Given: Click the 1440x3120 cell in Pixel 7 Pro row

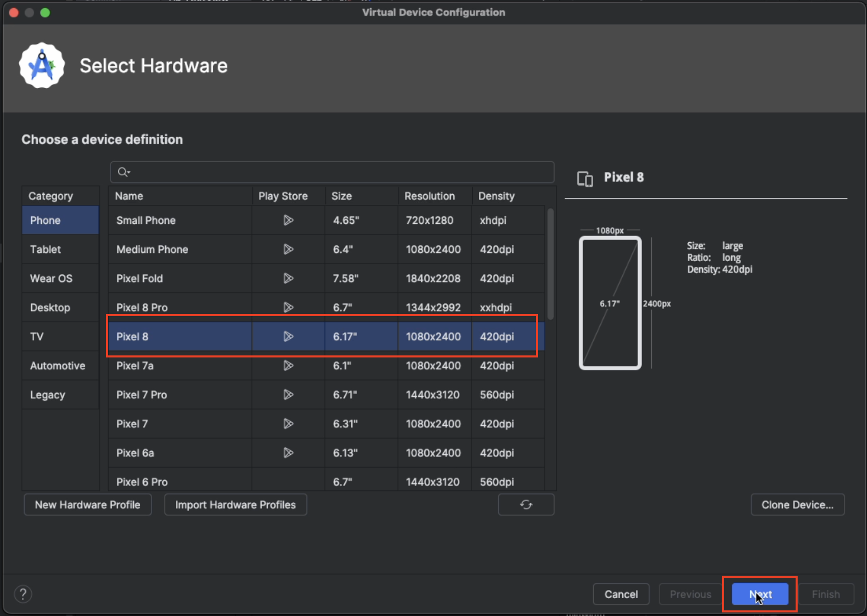Looking at the screenshot, I should click(x=435, y=395).
